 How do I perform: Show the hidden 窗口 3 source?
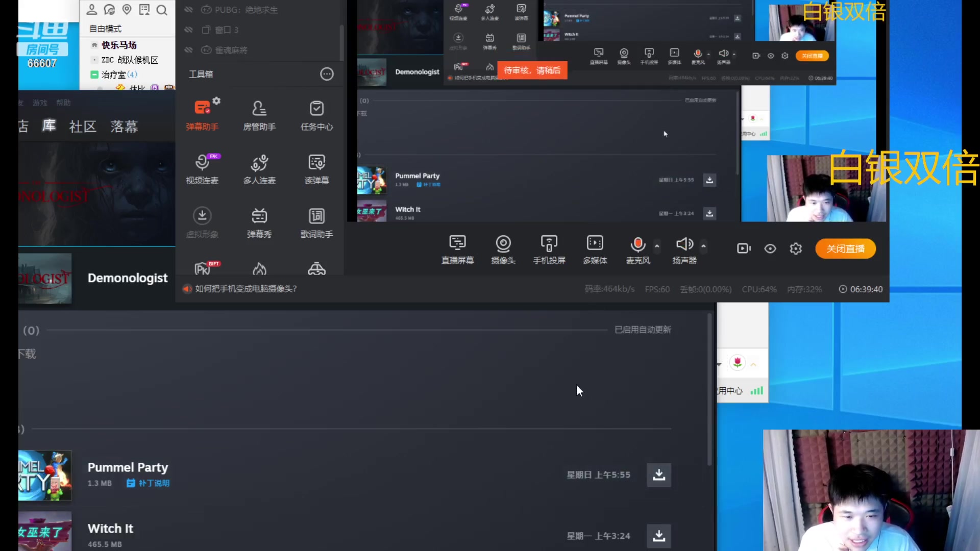coord(189,30)
